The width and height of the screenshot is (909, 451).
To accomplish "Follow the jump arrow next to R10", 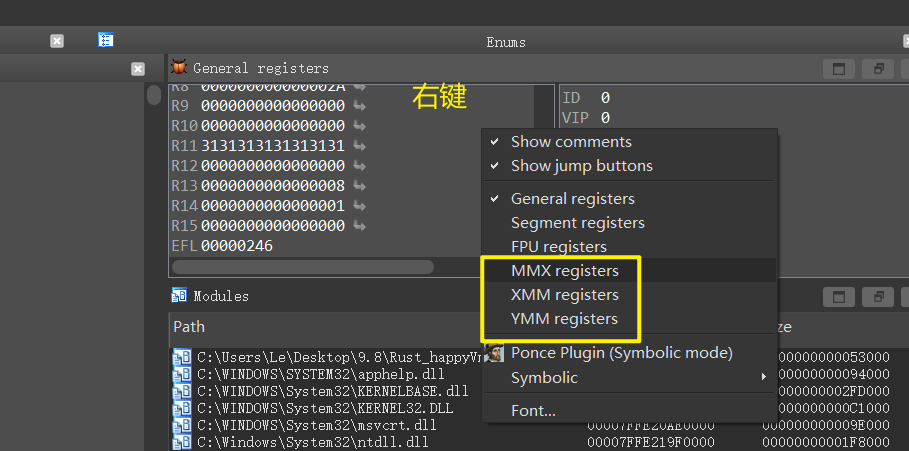I will [x=359, y=126].
